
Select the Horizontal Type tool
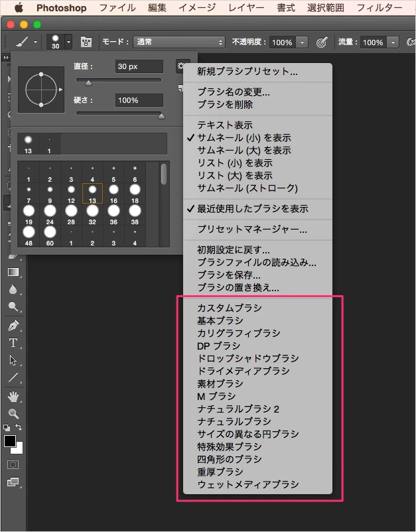point(13,343)
